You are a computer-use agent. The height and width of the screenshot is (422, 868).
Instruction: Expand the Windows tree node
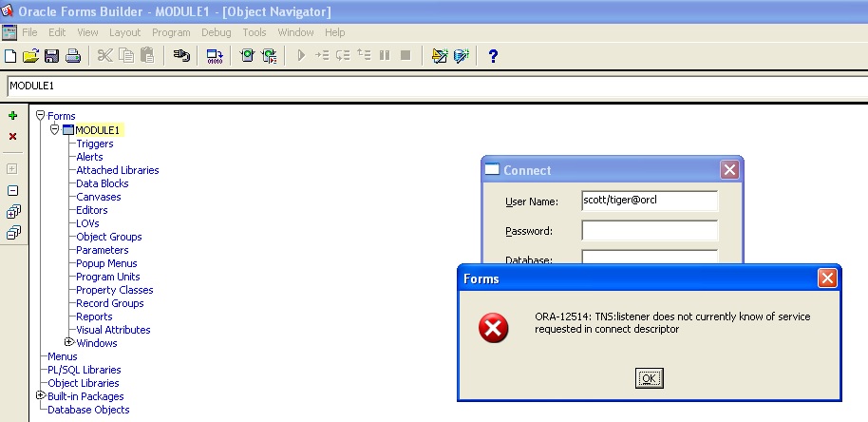point(68,342)
